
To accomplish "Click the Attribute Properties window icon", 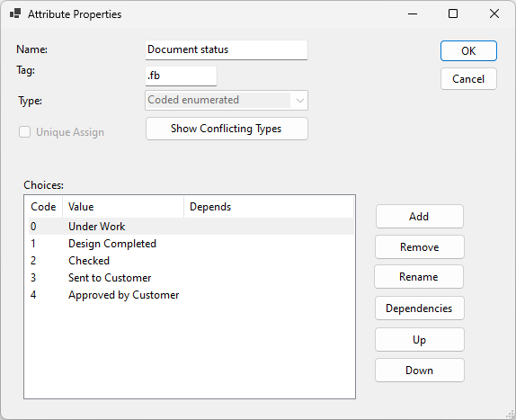I will [x=15, y=13].
